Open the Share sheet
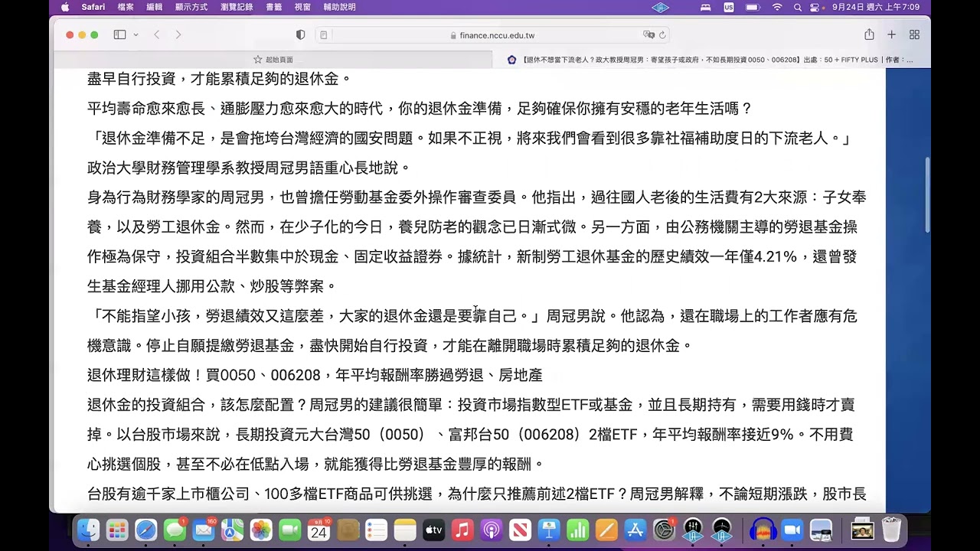980x551 pixels. tap(869, 34)
